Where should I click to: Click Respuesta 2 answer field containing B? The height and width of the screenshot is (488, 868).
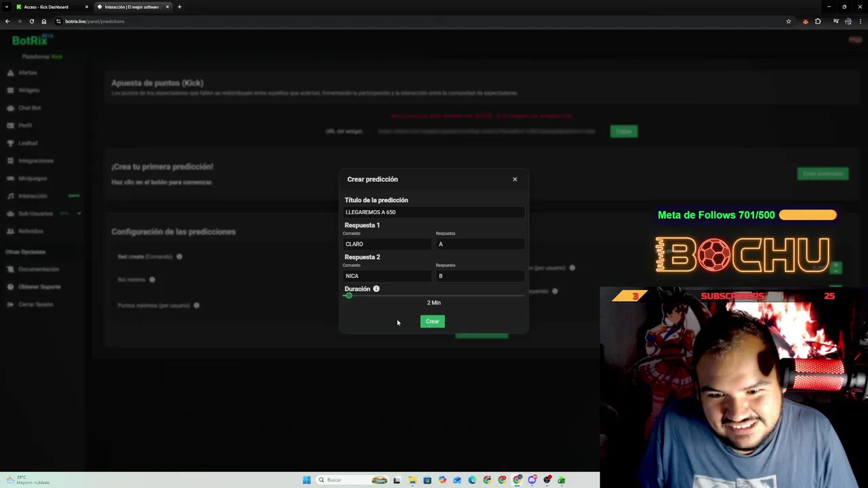tap(480, 276)
